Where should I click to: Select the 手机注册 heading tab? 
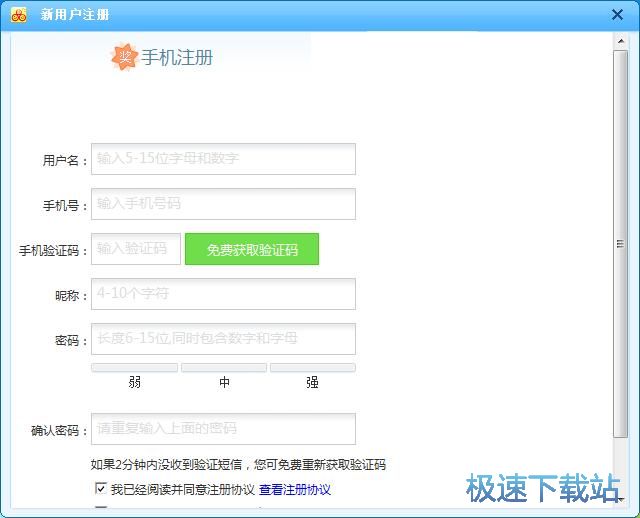177,57
